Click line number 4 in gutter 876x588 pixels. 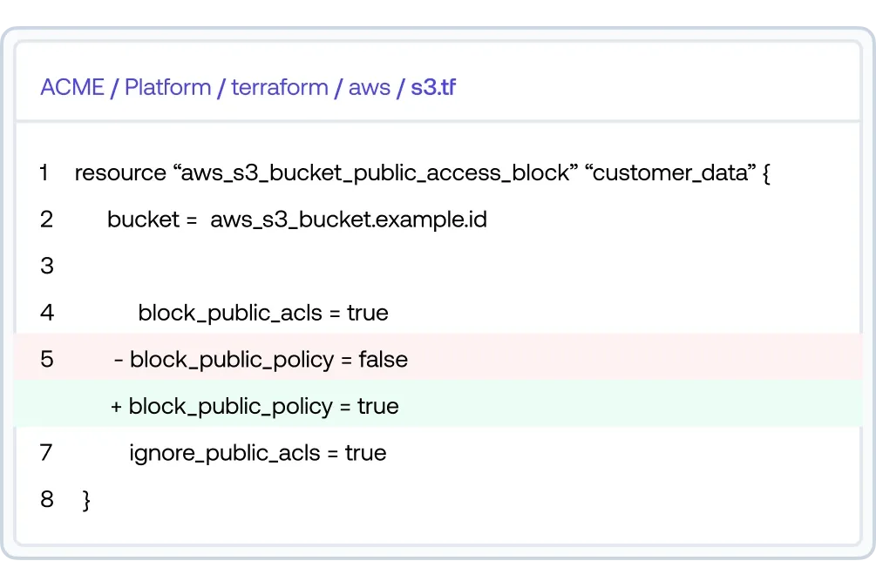pos(47,313)
